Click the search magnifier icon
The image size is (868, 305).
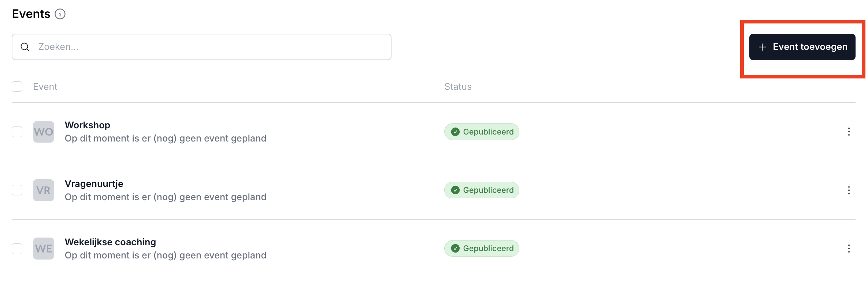click(x=25, y=47)
